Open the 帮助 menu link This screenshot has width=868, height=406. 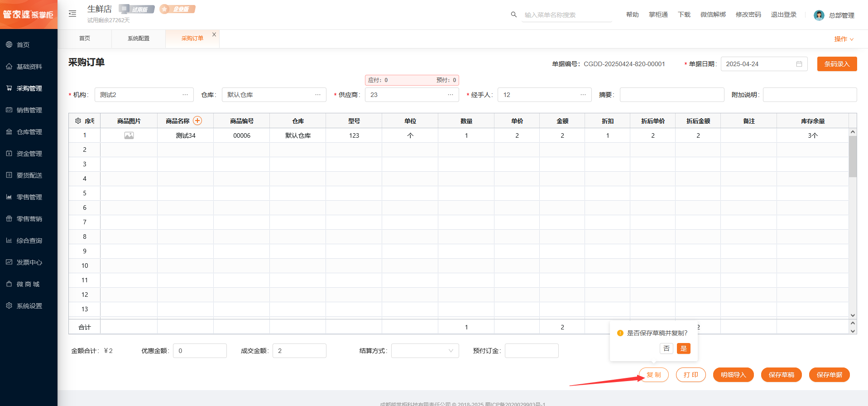[633, 14]
